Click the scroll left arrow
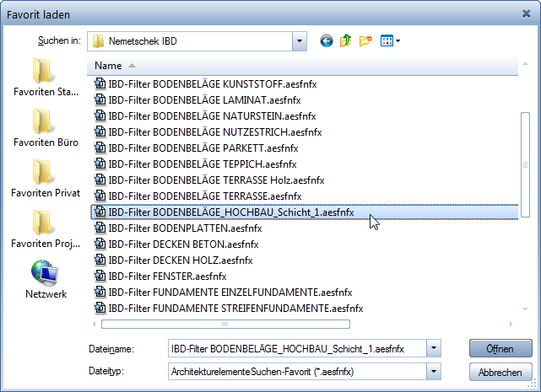The image size is (541, 392). click(95, 324)
